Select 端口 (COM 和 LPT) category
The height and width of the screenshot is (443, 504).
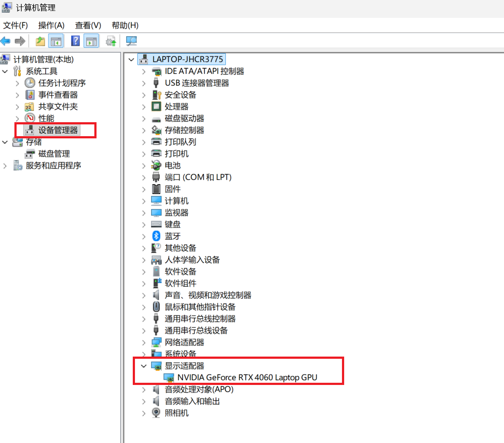point(198,177)
